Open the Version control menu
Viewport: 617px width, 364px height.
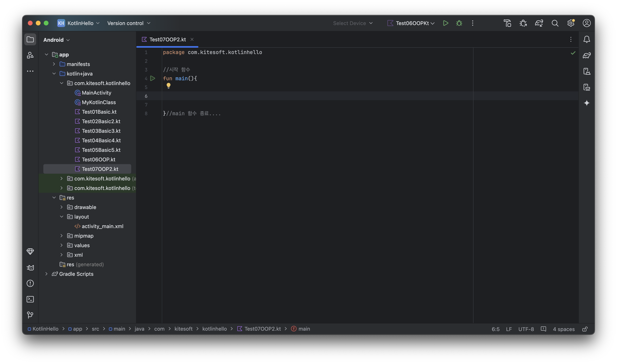point(129,23)
